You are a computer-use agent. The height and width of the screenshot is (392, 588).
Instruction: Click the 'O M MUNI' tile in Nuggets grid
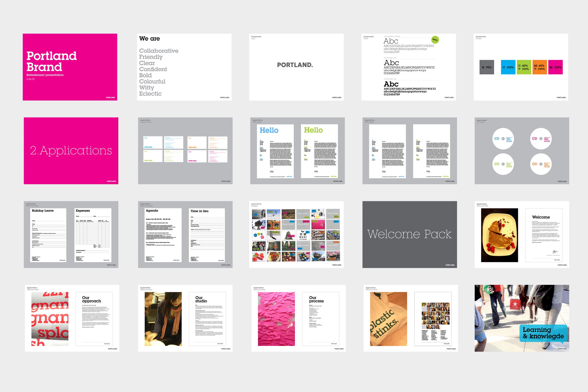point(303,236)
